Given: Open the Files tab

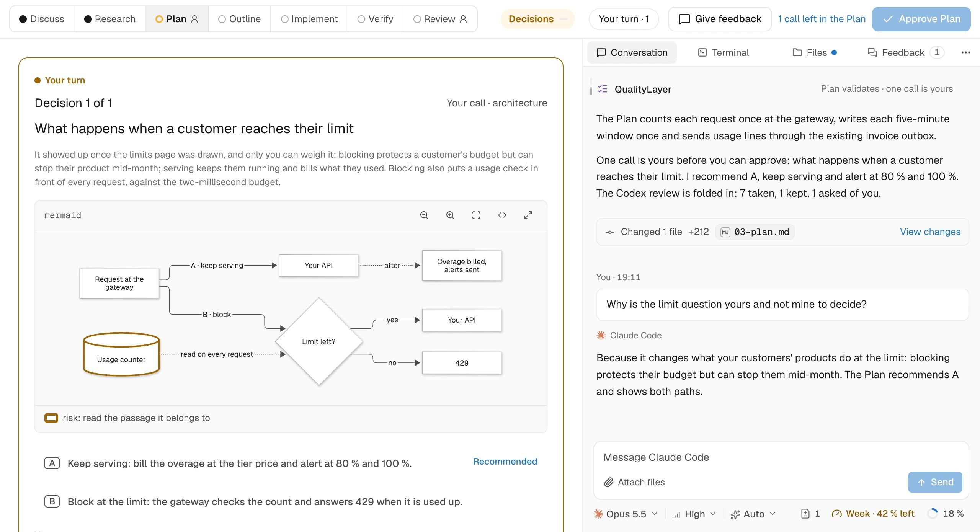Looking at the screenshot, I should click(x=814, y=52).
